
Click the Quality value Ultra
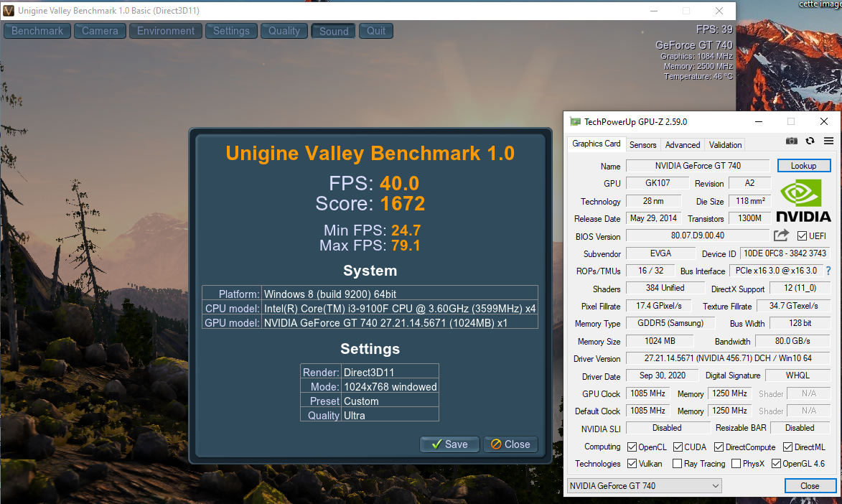355,416
